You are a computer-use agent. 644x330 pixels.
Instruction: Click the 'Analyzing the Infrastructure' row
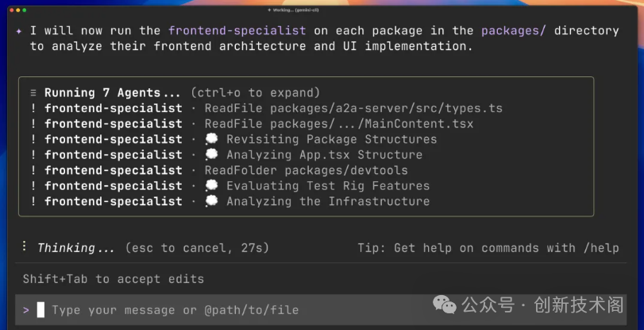coord(230,201)
